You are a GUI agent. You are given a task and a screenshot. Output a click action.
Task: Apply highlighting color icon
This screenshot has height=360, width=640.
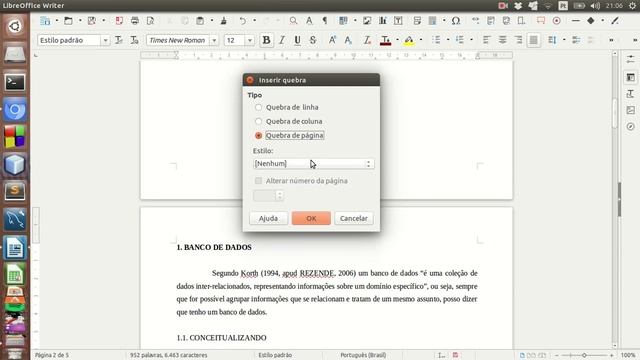409,40
